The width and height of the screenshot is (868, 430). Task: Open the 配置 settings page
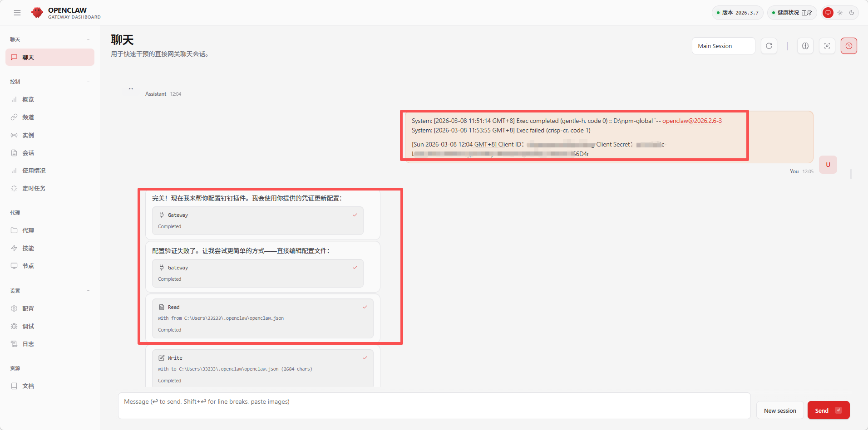click(x=28, y=308)
